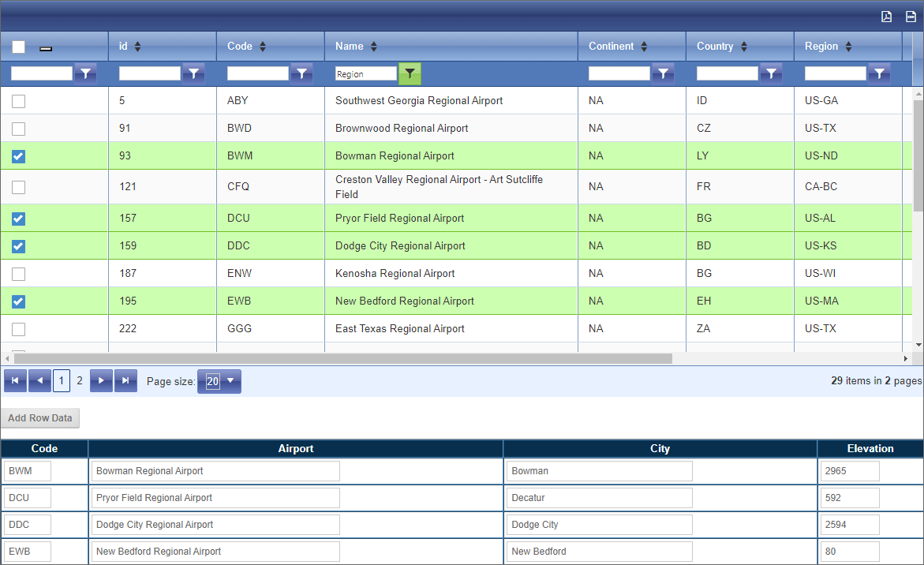Screen dimensions: 924x565
Task: Click the City field showing New Bedford
Action: click(600, 552)
